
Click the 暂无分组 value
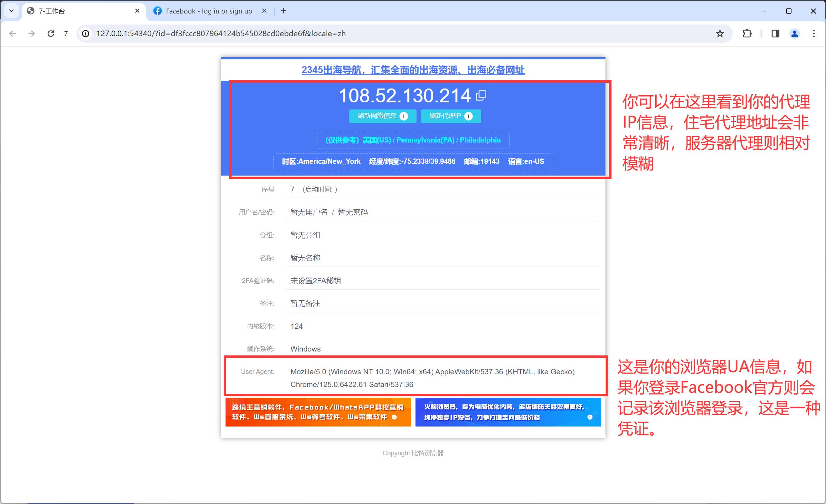[x=305, y=235]
